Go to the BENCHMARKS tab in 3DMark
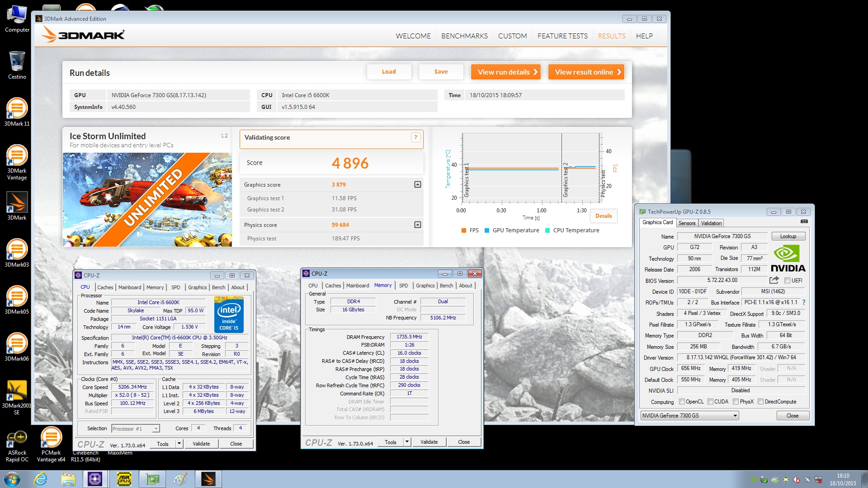The height and width of the screenshot is (488, 868). pos(464,36)
